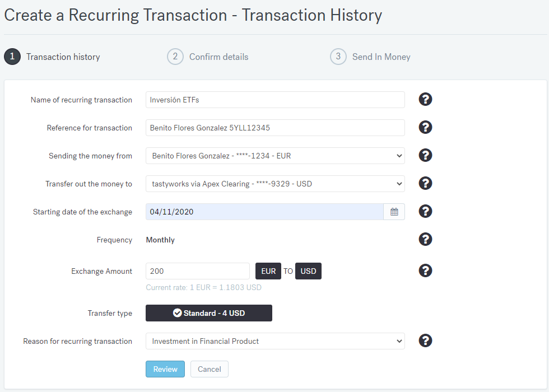
Task: Select the Standard - 4 USD transfer type
Action: click(208, 313)
